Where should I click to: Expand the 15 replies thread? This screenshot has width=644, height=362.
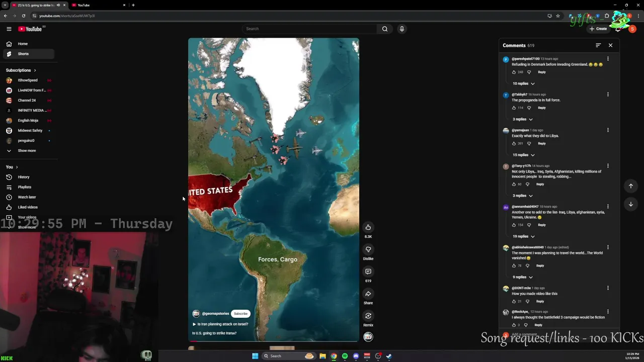(x=524, y=155)
